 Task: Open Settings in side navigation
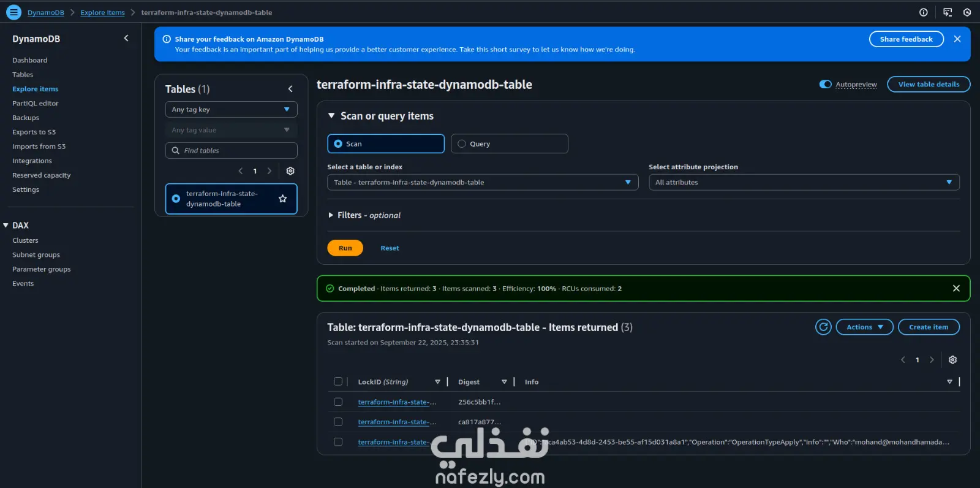click(26, 189)
